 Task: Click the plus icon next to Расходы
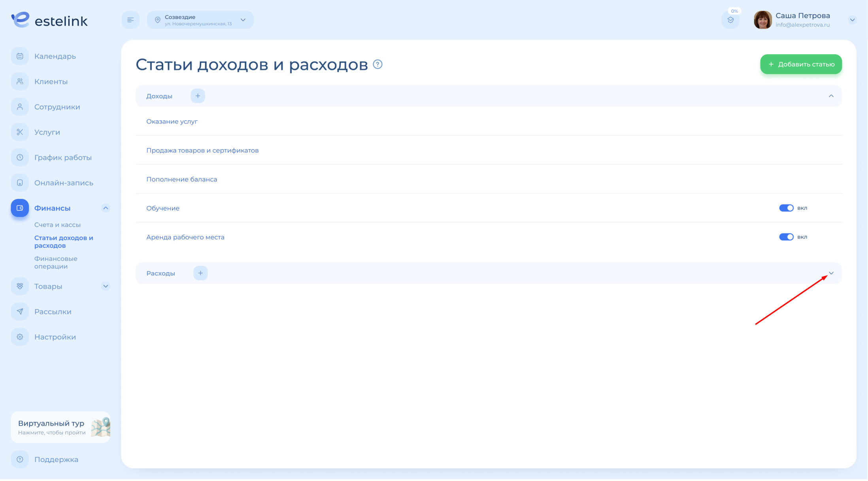coord(200,273)
